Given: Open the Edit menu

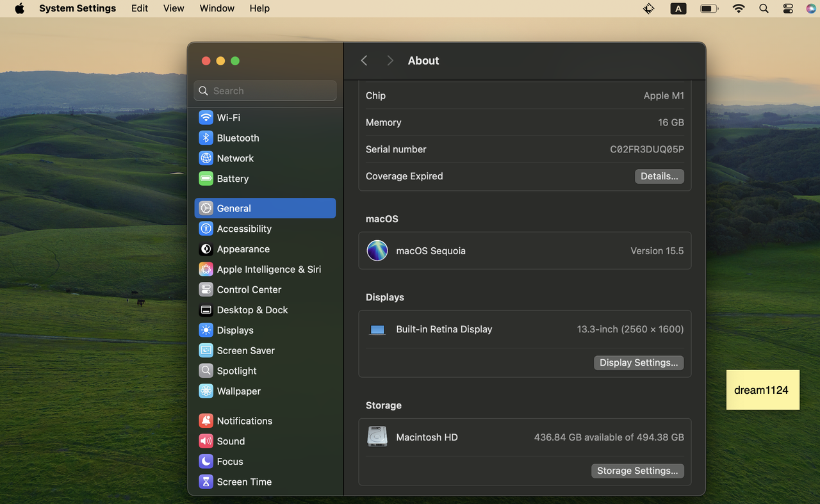Looking at the screenshot, I should tap(140, 8).
